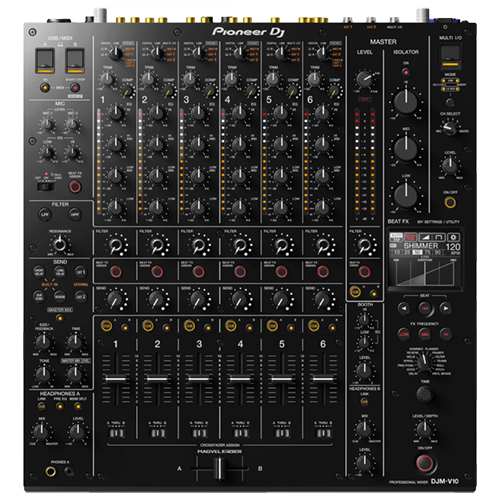Click the Magvel crossfader handle
This screenshot has height=500, width=500.
click(x=220, y=468)
